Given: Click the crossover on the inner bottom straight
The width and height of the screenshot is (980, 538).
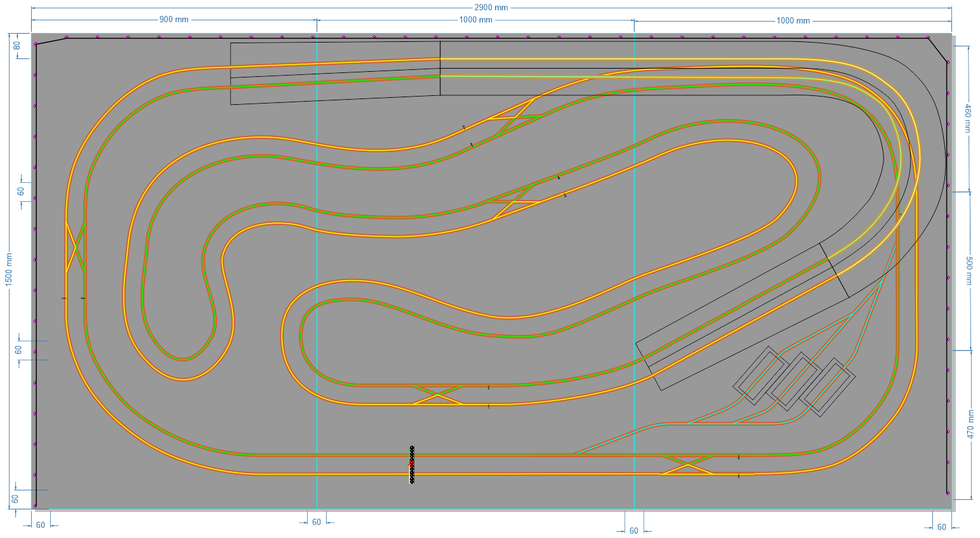Looking at the screenshot, I should click(437, 394).
